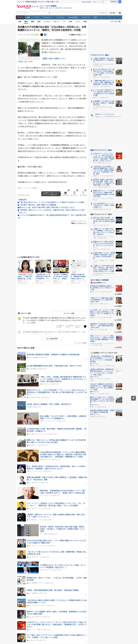Open the 有料 tab

[95, 17]
